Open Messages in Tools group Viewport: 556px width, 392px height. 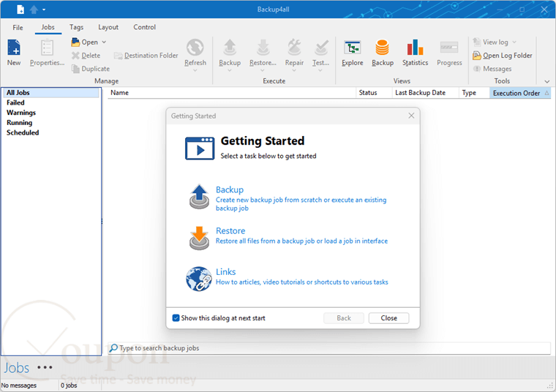pyautogui.click(x=492, y=69)
